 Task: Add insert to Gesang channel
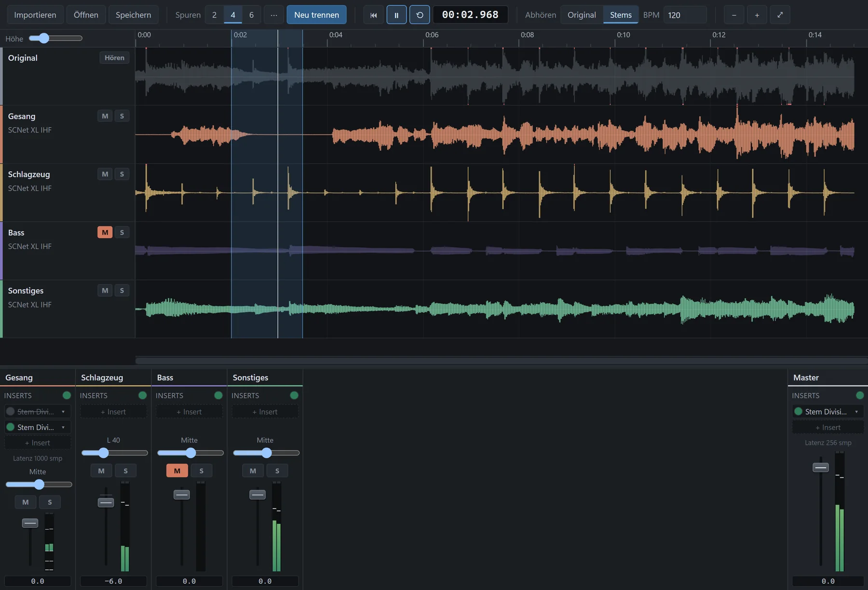point(38,443)
